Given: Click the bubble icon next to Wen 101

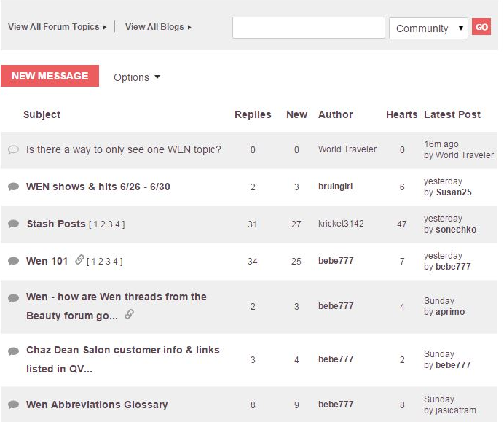Looking at the screenshot, I should tap(13, 261).
